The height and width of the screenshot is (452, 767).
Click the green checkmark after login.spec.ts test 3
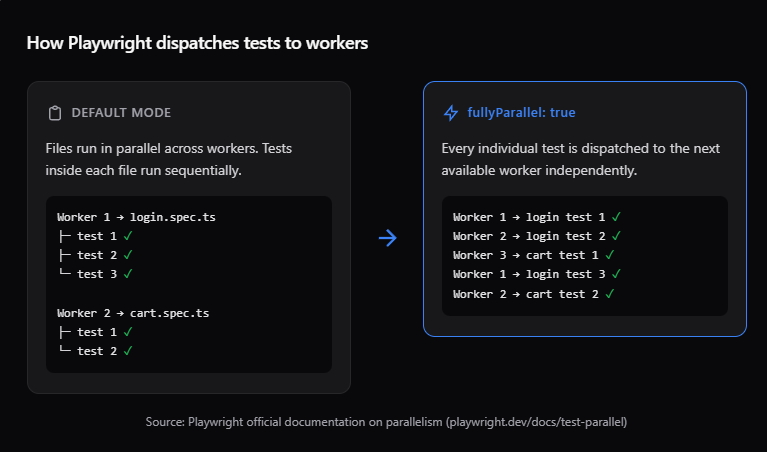128,274
